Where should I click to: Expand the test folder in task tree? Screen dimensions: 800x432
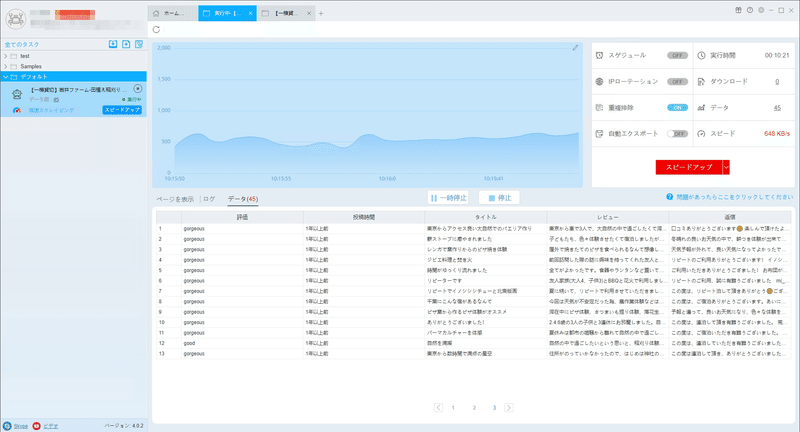[6, 56]
